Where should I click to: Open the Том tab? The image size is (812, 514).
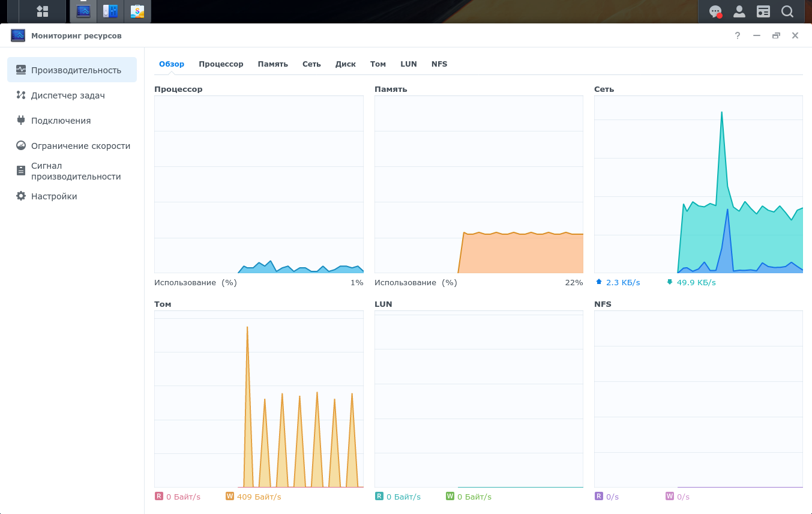[x=378, y=64]
